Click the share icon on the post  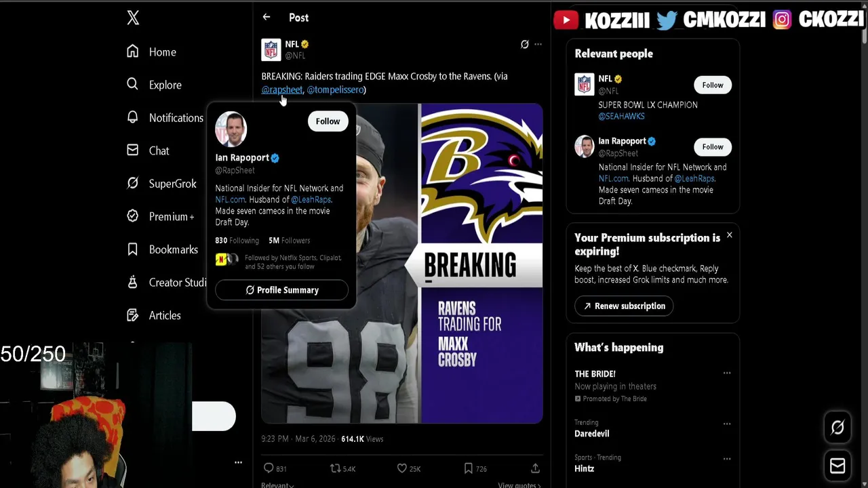[535, 468]
